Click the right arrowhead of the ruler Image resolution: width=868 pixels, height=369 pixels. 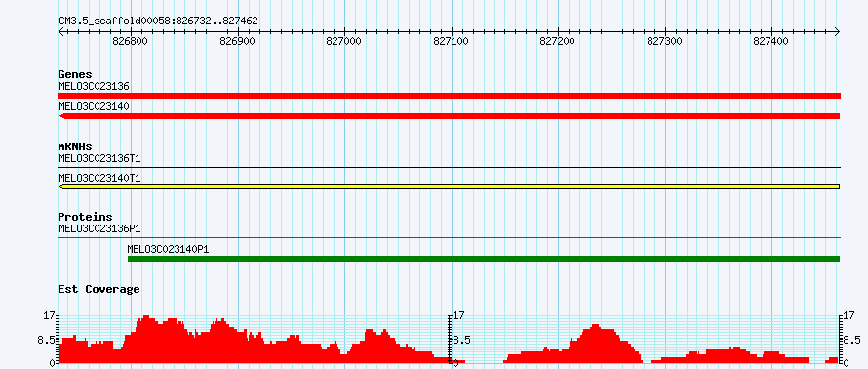(837, 31)
